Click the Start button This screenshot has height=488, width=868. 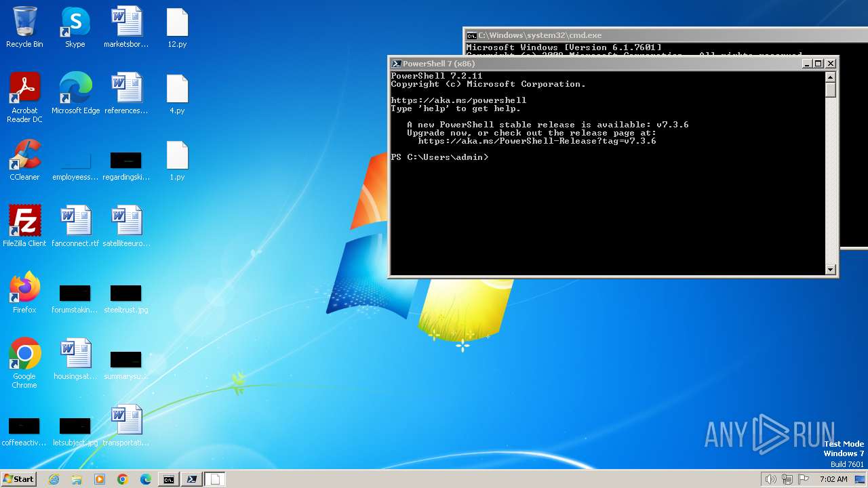pos(18,479)
